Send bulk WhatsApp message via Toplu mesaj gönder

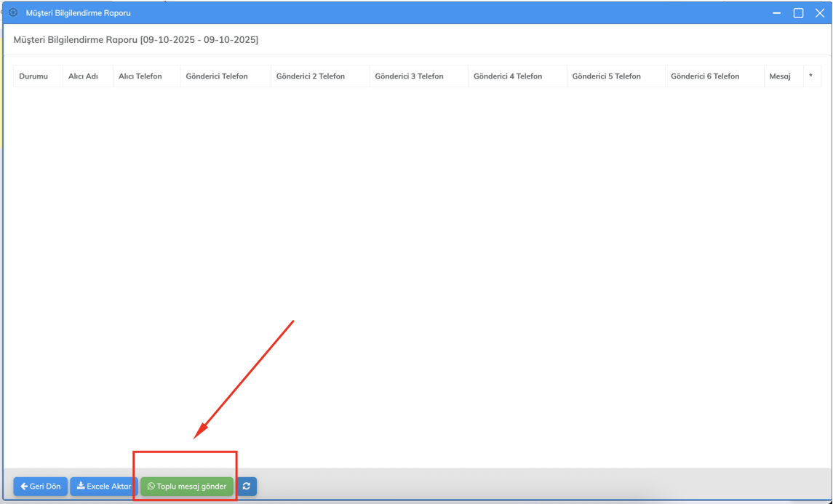click(x=187, y=487)
